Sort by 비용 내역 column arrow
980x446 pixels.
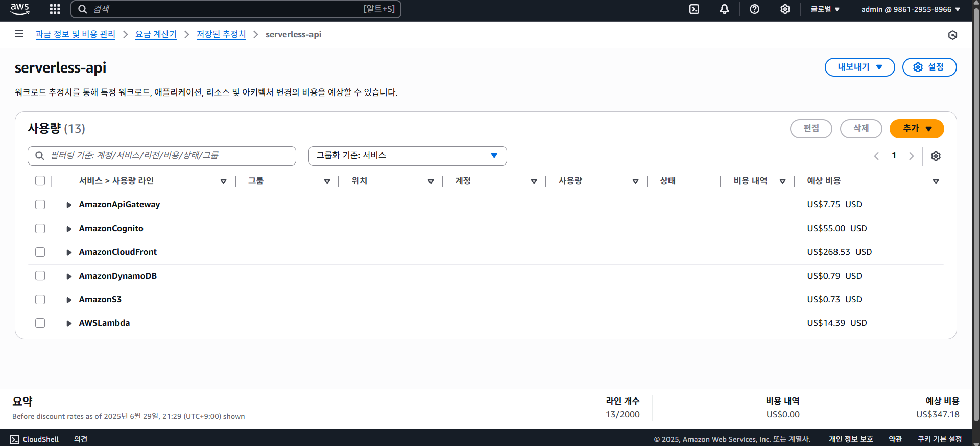pos(782,181)
